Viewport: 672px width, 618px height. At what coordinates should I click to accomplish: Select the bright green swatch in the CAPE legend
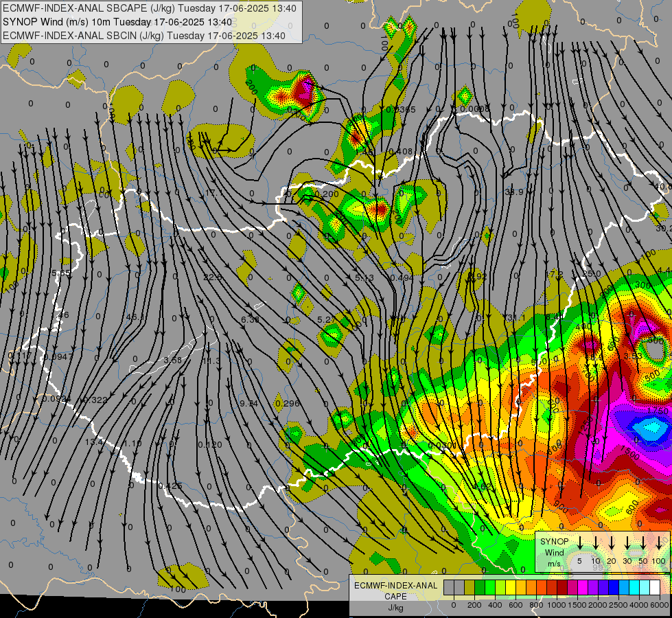pyautogui.click(x=490, y=588)
